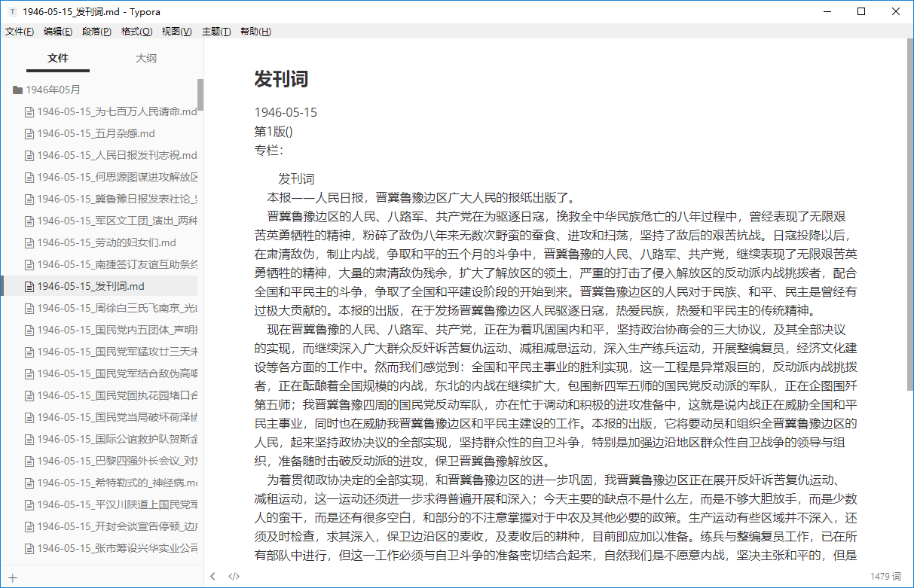
Task: Click the new file plus icon in sidebar footer
Action: (13, 577)
